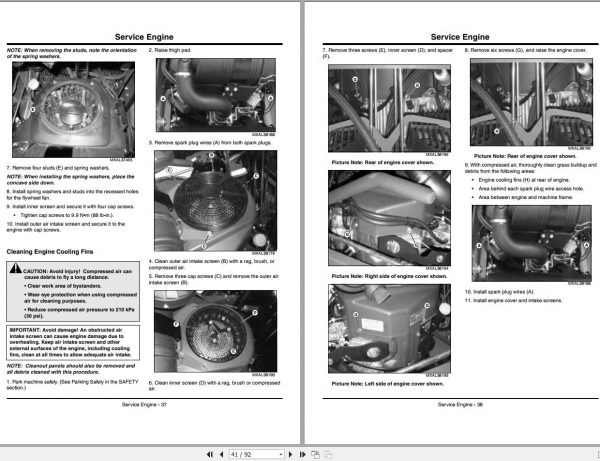600x461 pixels.
Task: Click the greyed-out next-view icon
Action: coord(328,454)
